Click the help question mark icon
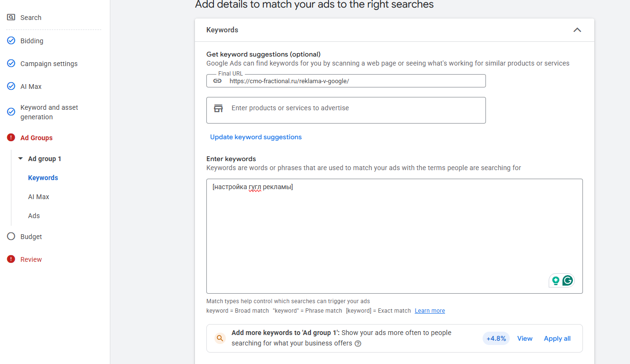Image resolution: width=630 pixels, height=364 pixels. coord(358,344)
